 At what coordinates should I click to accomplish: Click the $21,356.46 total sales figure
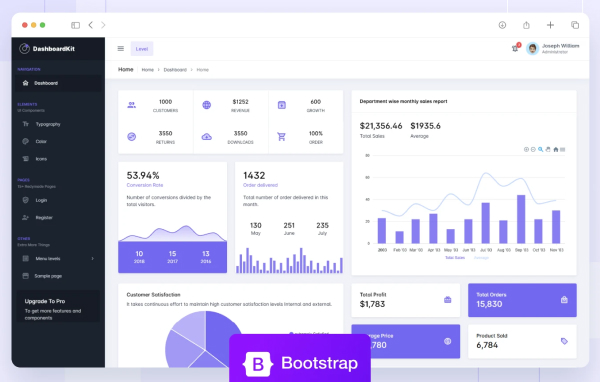pos(381,126)
